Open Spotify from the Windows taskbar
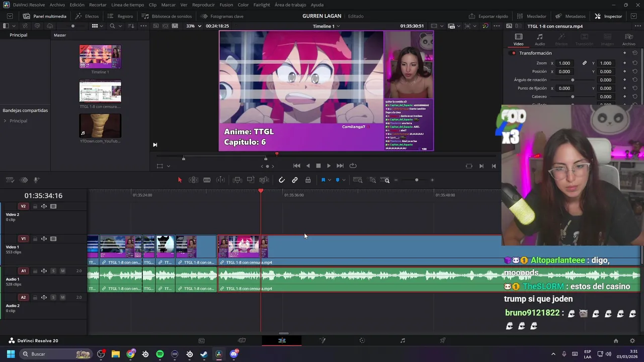 pos(160,354)
